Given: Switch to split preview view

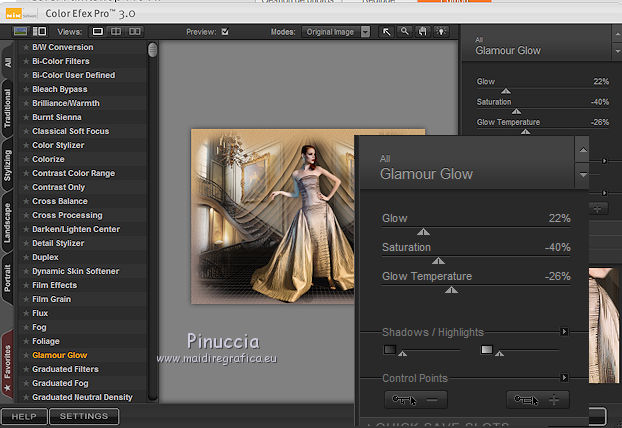Looking at the screenshot, I should (x=118, y=32).
